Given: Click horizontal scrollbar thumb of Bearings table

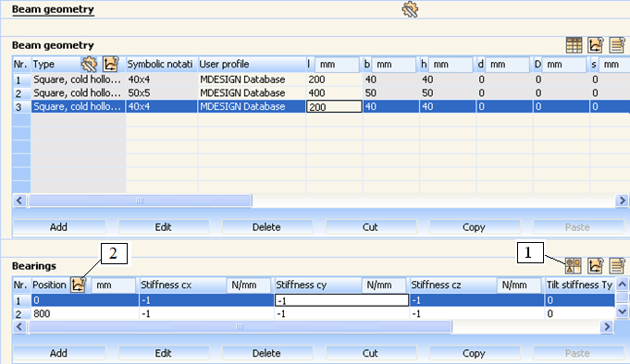Looking at the screenshot, I should (x=240, y=327).
